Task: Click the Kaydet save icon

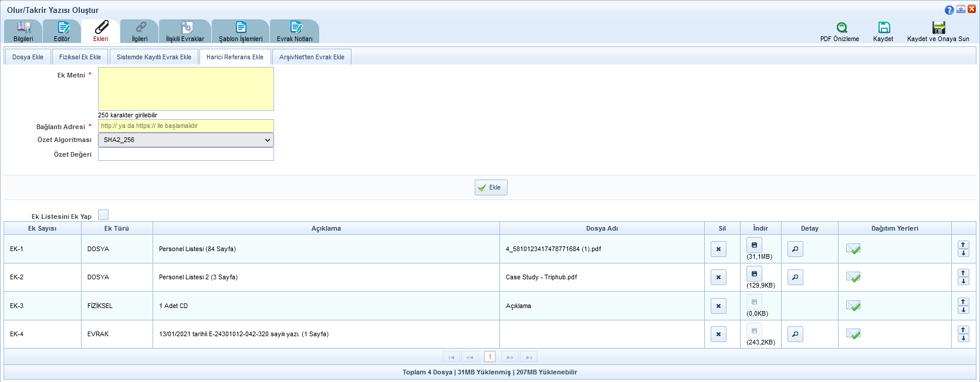Action: pyautogui.click(x=884, y=28)
